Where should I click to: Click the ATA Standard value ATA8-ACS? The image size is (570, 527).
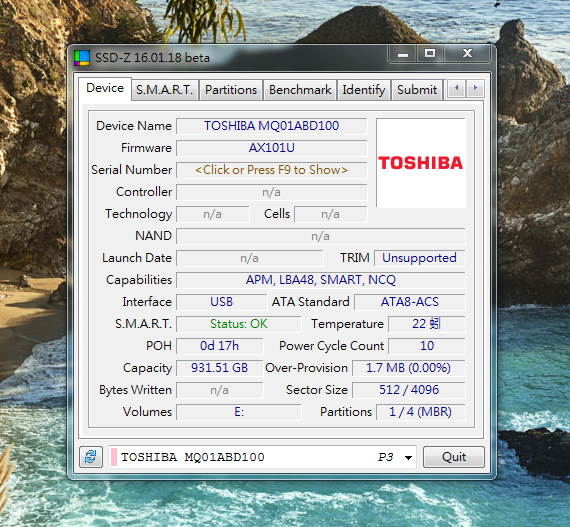[x=410, y=302]
